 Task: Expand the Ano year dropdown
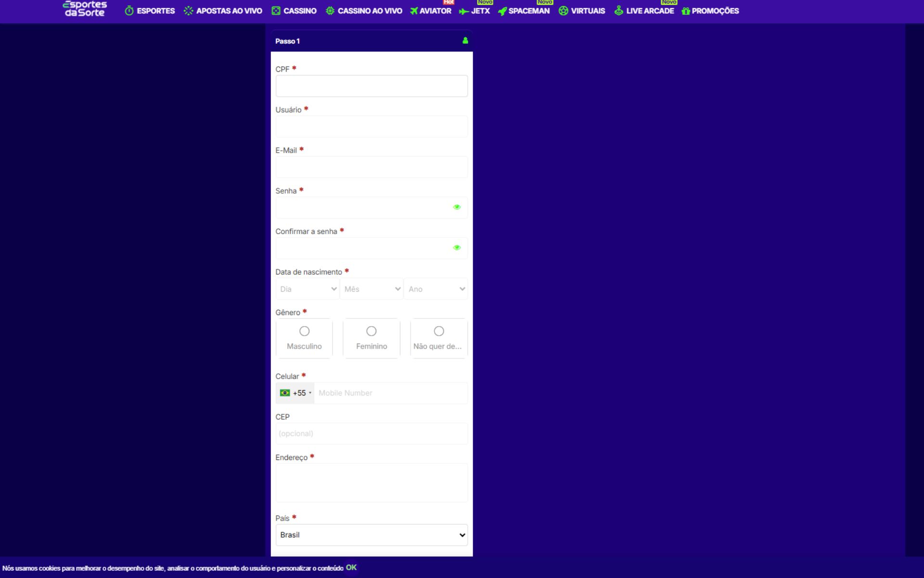point(436,289)
